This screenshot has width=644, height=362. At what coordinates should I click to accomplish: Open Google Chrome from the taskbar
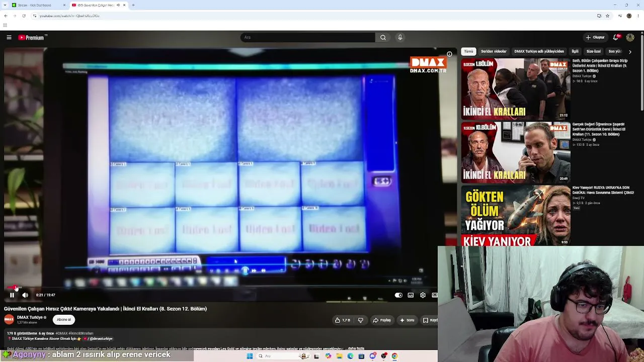395,356
